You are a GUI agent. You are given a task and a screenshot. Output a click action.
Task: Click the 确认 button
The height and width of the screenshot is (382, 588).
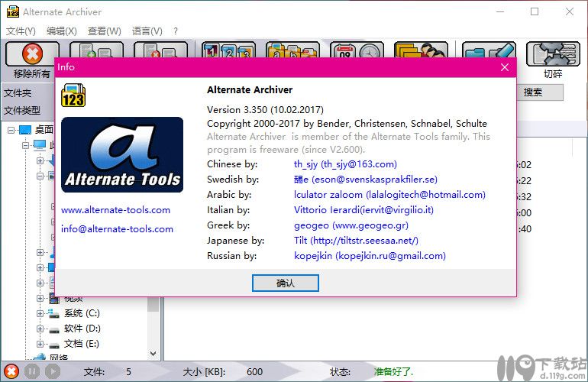tap(286, 283)
